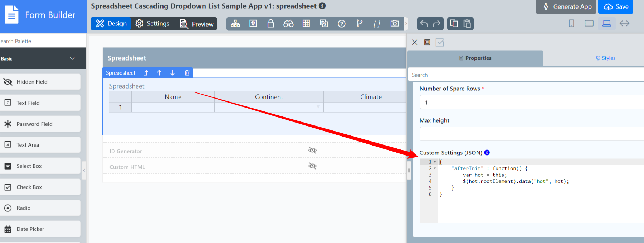The height and width of the screenshot is (243, 644).
Task: Select Text Field palette element
Action: pyautogui.click(x=40, y=103)
